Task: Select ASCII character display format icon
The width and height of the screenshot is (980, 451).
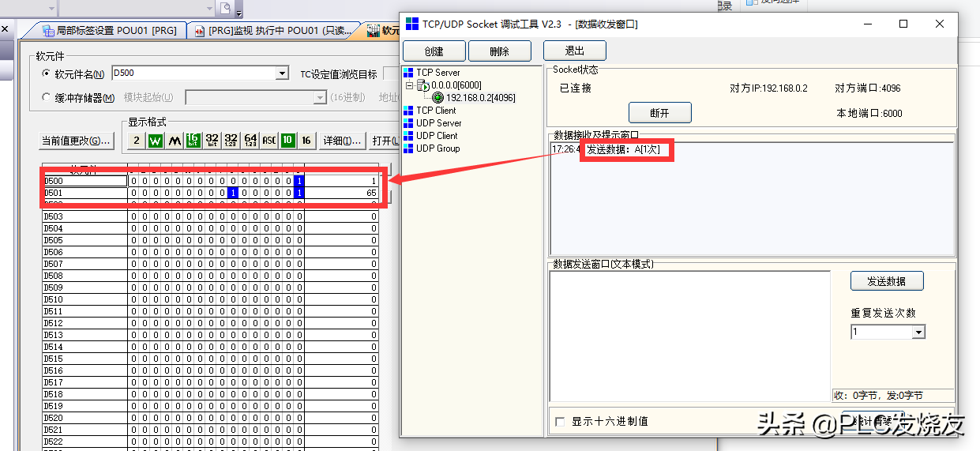Action: (269, 141)
